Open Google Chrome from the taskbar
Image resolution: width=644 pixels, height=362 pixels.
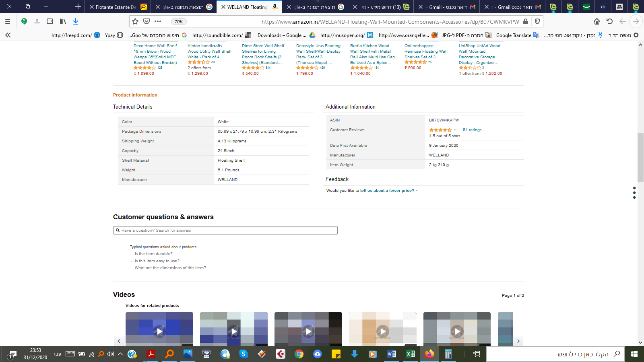[x=299, y=354]
